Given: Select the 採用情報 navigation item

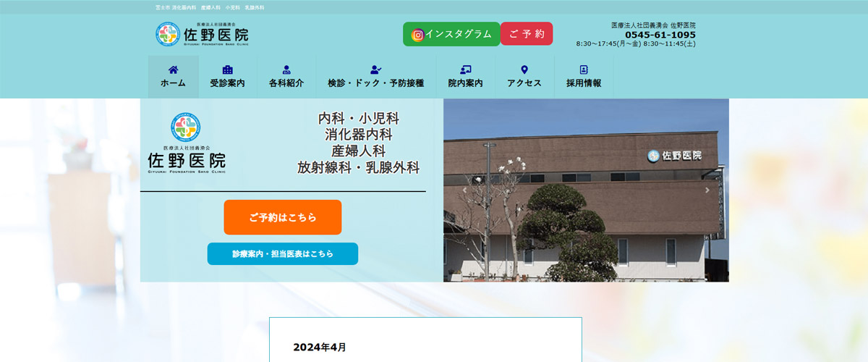Looking at the screenshot, I should click(584, 83).
